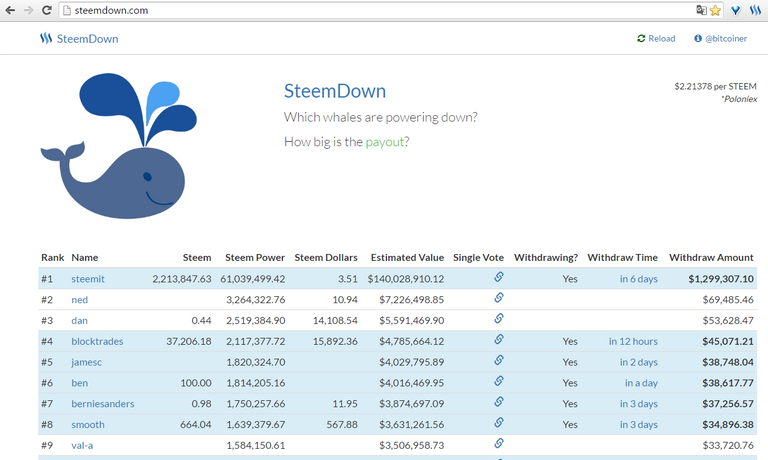Reload the page using browser refresh icon
768x460 pixels.
[x=47, y=10]
